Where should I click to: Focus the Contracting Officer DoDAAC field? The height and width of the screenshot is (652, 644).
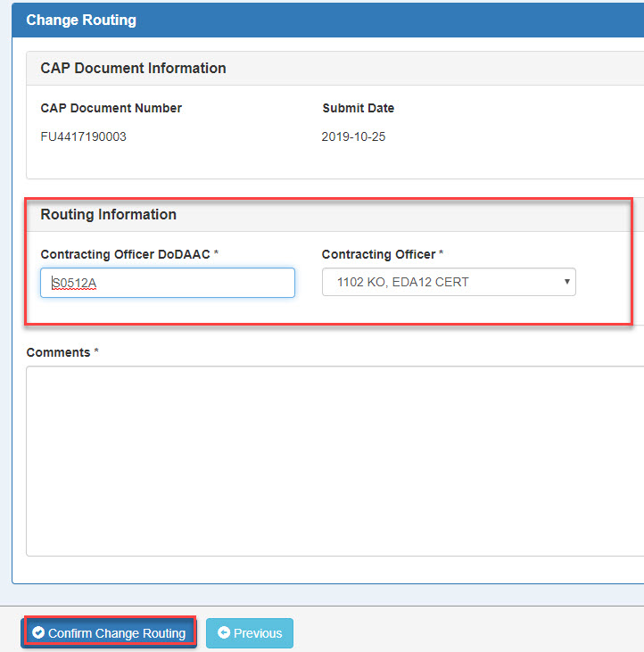[x=168, y=283]
